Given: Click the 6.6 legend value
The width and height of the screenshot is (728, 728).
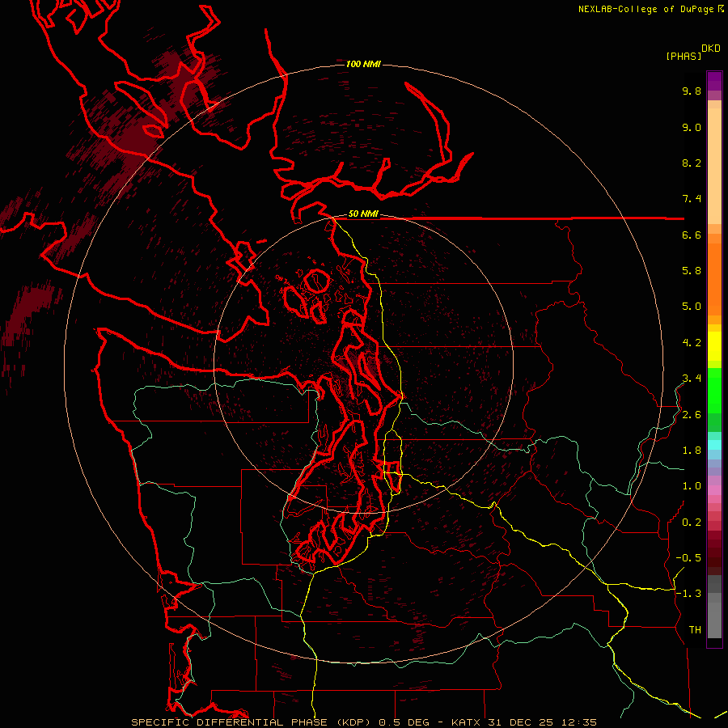Looking at the screenshot, I should pos(692,235).
